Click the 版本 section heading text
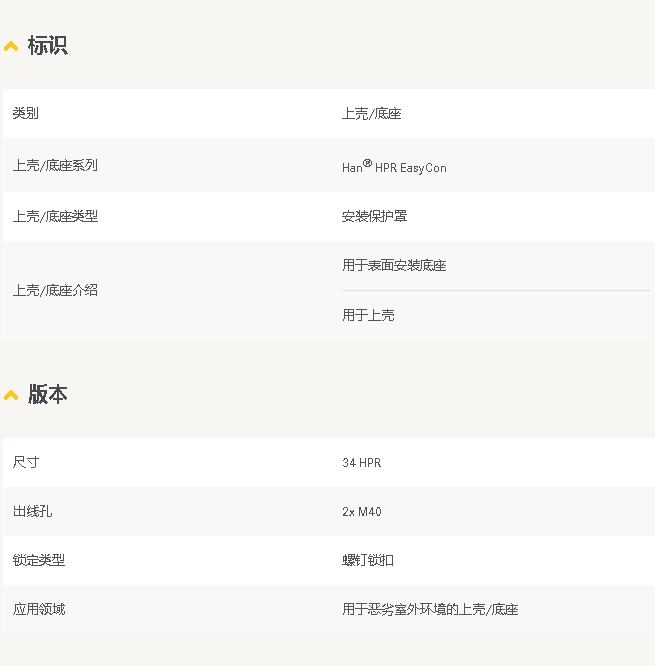This screenshot has width=655, height=666. [47, 395]
